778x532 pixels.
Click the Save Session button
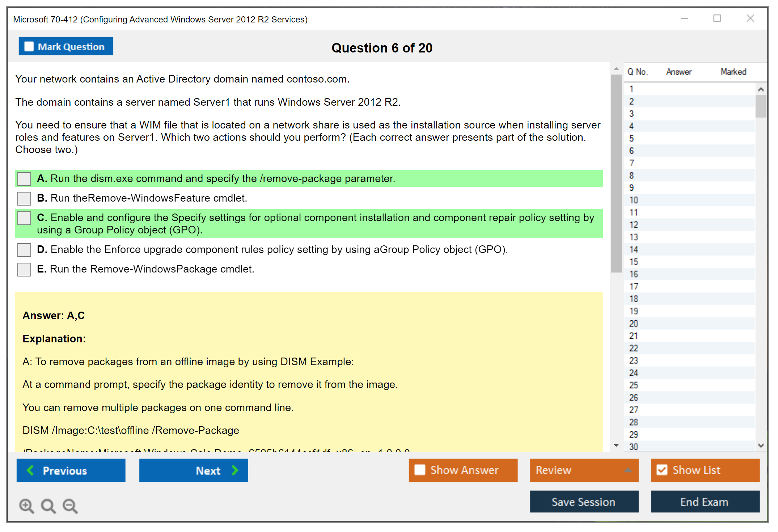pyautogui.click(x=584, y=502)
